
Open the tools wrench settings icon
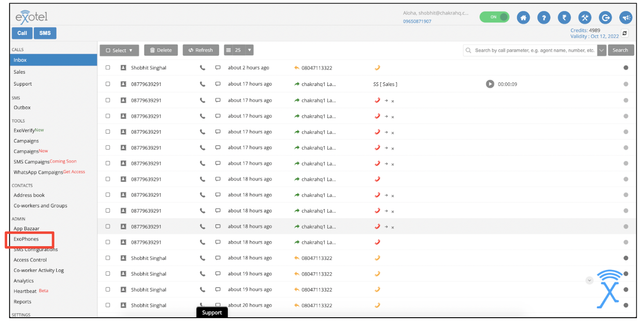point(585,18)
